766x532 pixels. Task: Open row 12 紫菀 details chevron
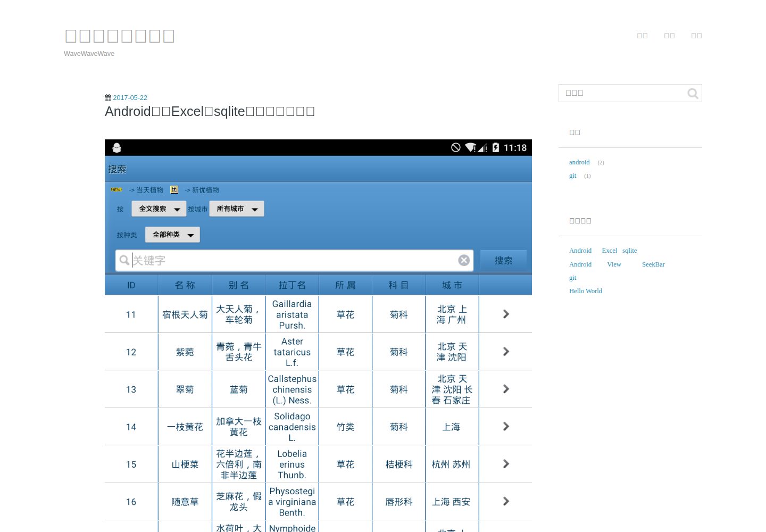(x=506, y=352)
